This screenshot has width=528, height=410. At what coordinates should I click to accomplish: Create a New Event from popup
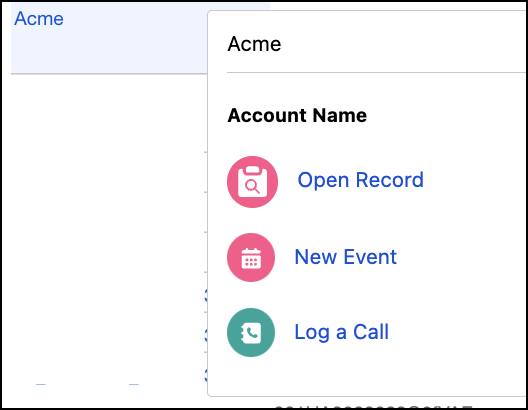pyautogui.click(x=345, y=257)
